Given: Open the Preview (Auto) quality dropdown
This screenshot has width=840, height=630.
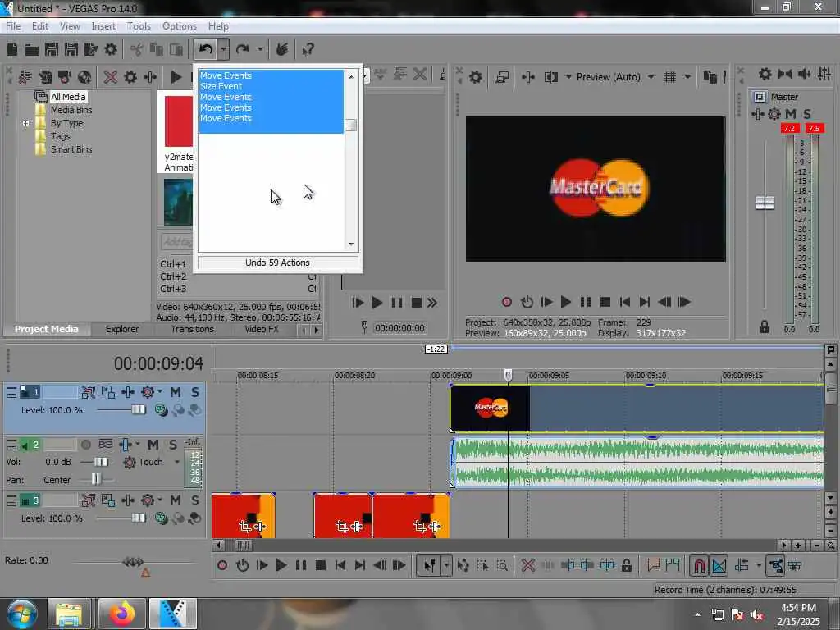Looking at the screenshot, I should click(615, 77).
